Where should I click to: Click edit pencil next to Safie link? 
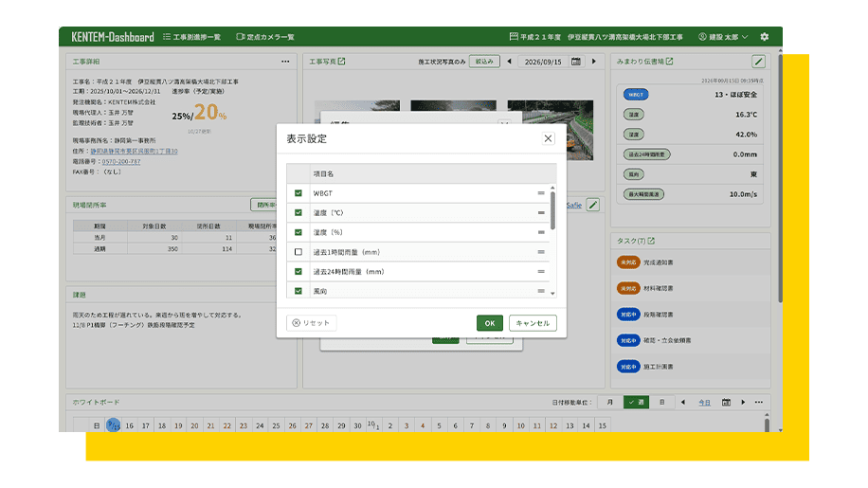[x=593, y=205]
